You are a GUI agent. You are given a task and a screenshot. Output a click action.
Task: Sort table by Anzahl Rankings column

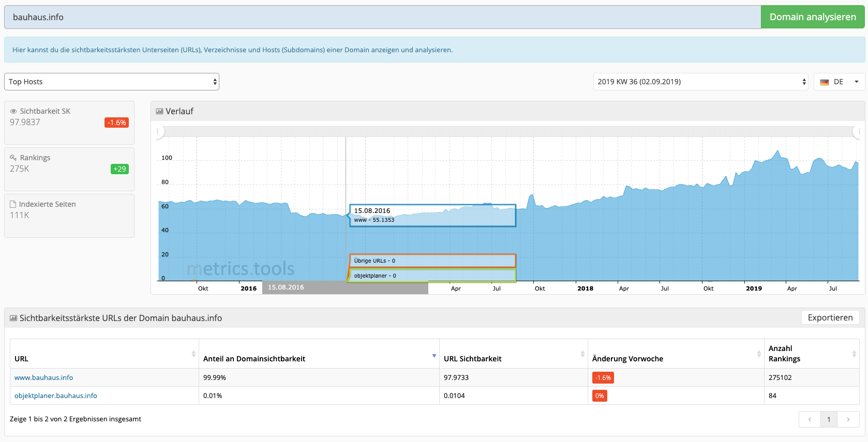[812, 354]
